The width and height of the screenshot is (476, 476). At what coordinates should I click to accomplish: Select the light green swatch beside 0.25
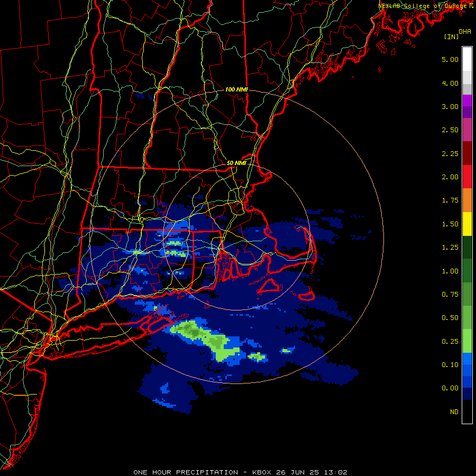pyautogui.click(x=467, y=341)
